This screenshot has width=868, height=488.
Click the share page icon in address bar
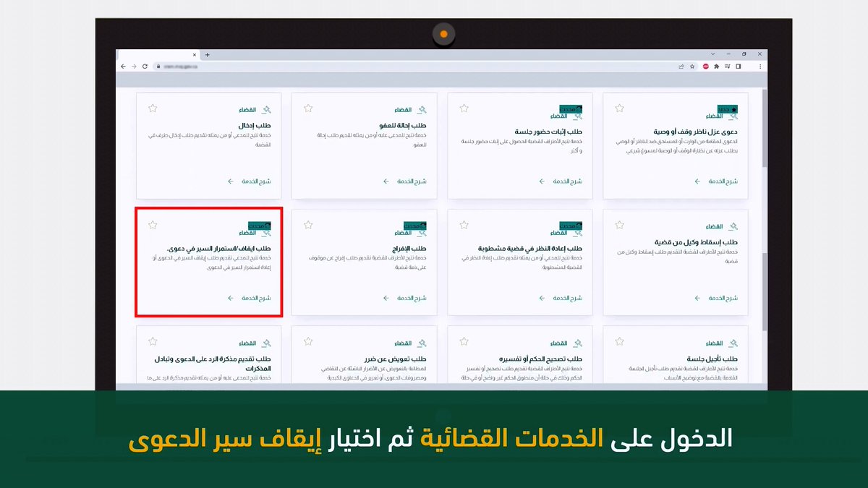coord(681,66)
